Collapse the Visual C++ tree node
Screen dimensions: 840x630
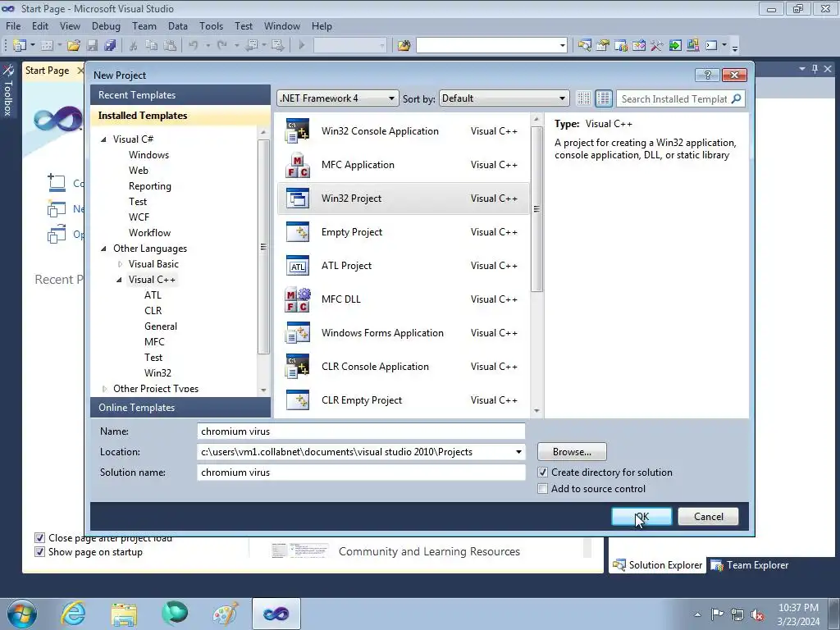119,280
